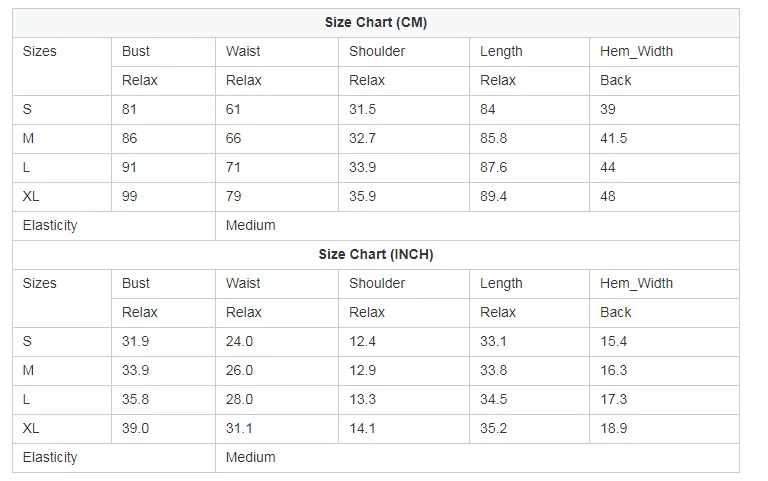
Task: Click the "Size Chart (INCH)" table title
Action: tap(376, 254)
